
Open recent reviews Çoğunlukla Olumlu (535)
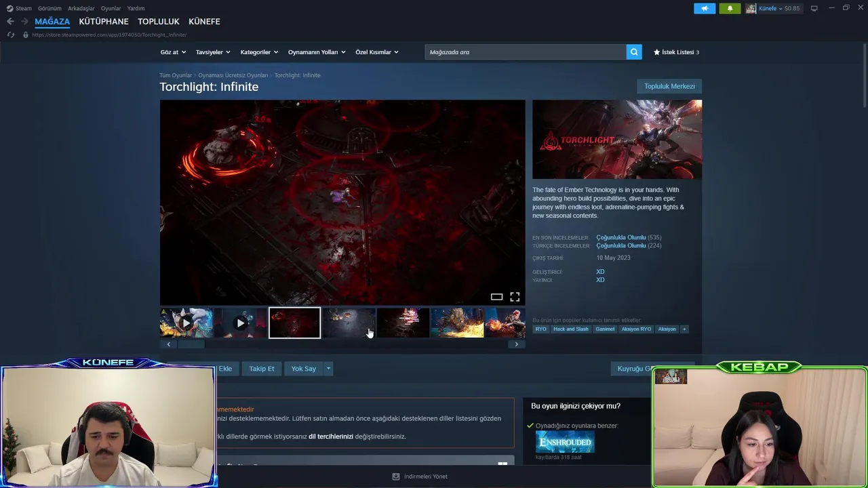click(x=629, y=238)
